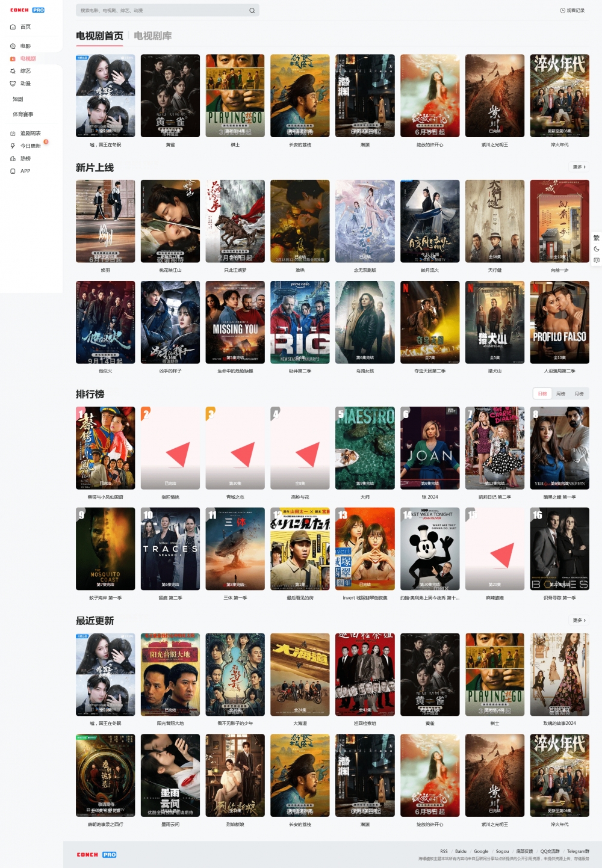Open 观看记录 watch history dropdown
Screen dimensions: 602x868
572,10
